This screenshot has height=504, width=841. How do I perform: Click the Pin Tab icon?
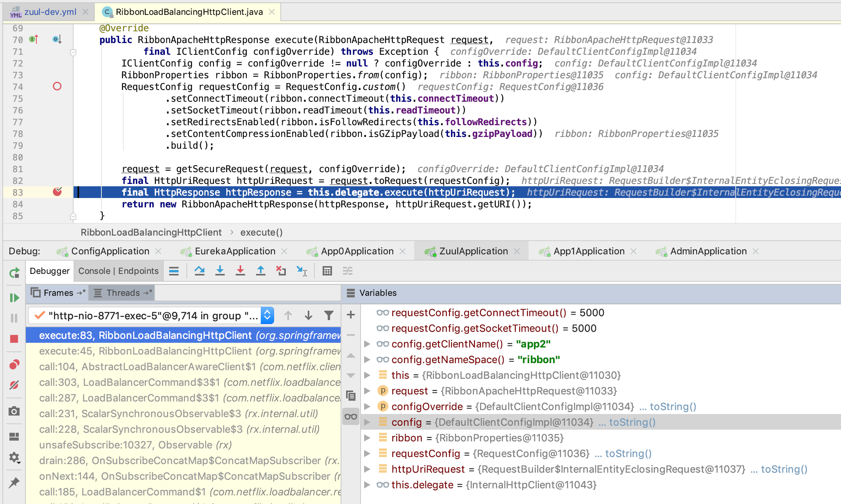click(14, 483)
